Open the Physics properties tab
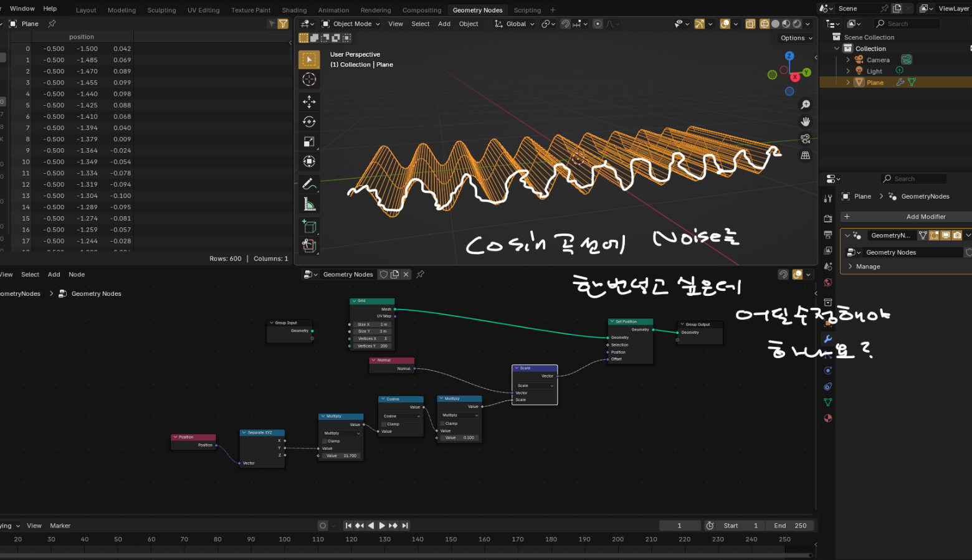 [x=828, y=371]
